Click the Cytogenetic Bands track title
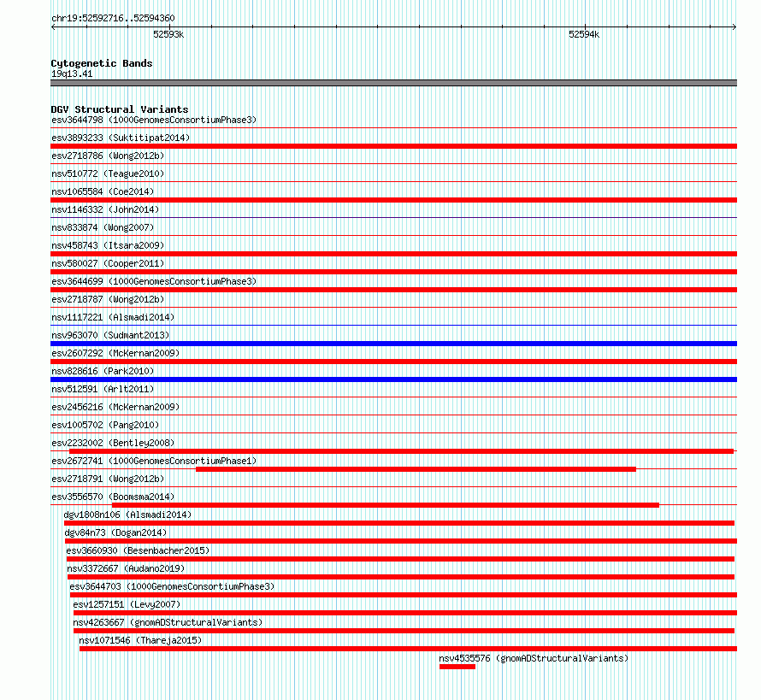Screen dimensions: 761x700 click(x=102, y=63)
